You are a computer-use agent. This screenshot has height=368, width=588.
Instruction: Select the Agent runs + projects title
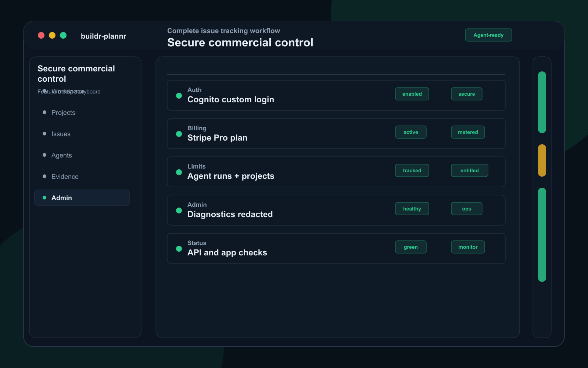click(x=231, y=176)
